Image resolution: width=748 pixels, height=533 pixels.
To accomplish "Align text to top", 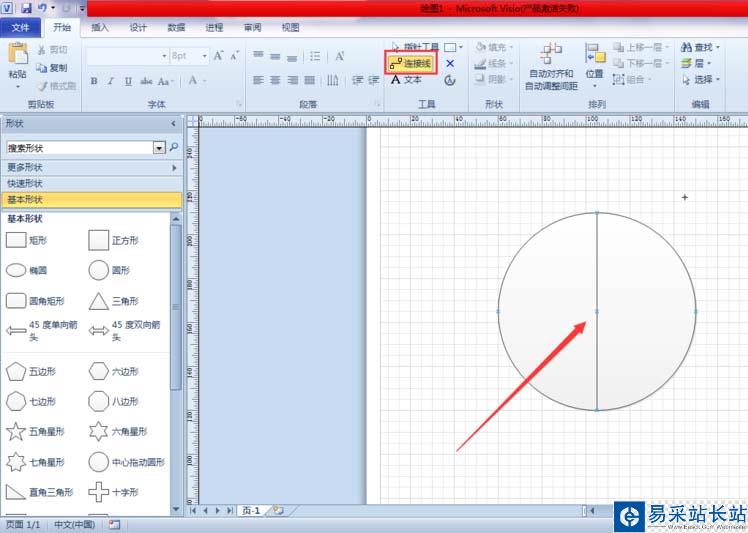I will pyautogui.click(x=258, y=55).
